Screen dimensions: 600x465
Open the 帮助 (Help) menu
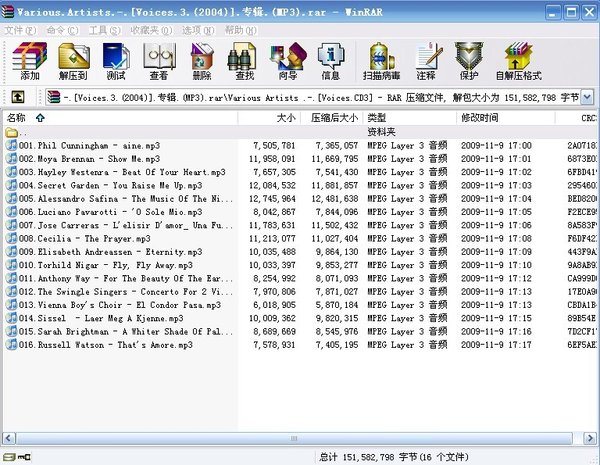pos(240,30)
